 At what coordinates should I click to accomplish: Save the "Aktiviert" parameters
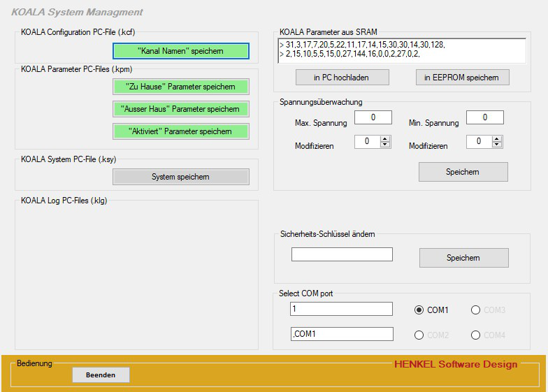coord(180,131)
